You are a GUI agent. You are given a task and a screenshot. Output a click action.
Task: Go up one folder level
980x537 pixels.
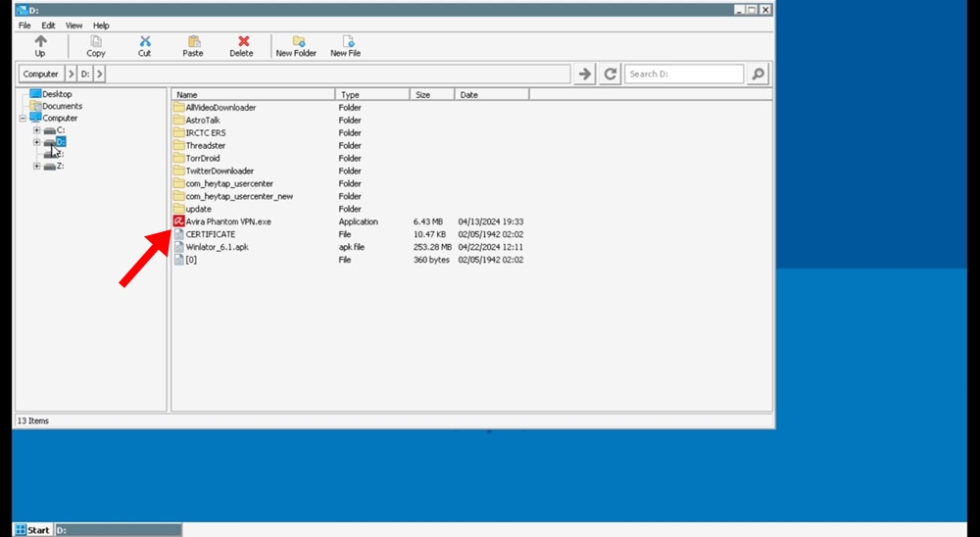pyautogui.click(x=40, y=46)
